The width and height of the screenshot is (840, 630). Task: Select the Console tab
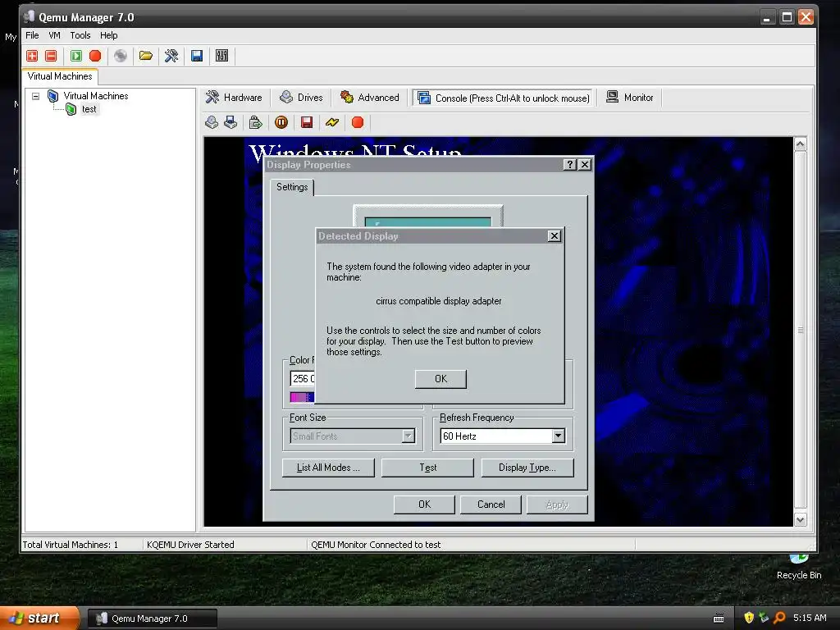[504, 98]
